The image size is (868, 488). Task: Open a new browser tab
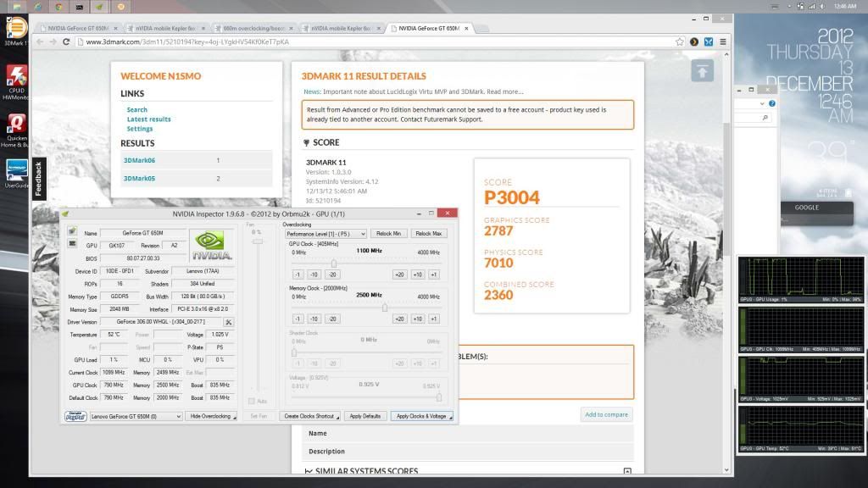(x=482, y=28)
